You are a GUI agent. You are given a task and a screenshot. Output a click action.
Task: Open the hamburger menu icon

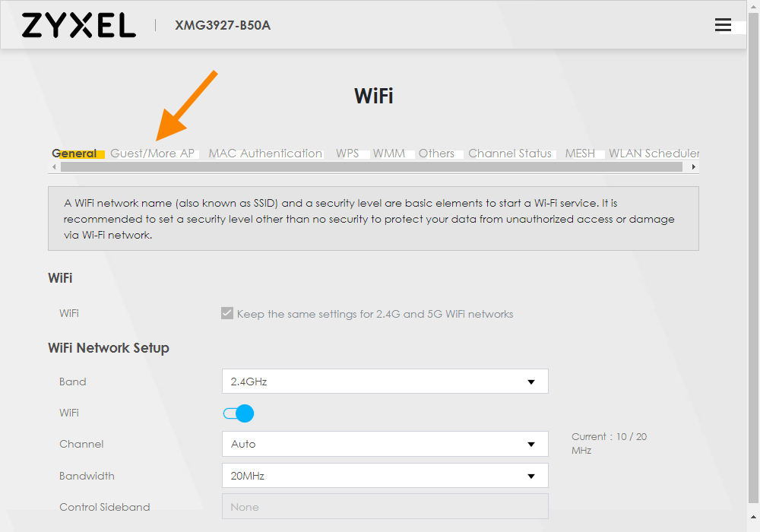pos(723,25)
